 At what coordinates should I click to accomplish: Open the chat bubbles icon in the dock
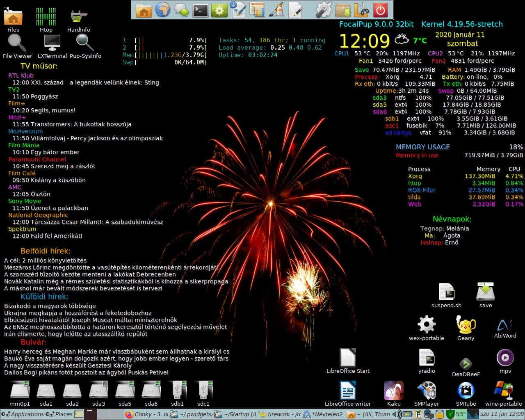[181, 10]
